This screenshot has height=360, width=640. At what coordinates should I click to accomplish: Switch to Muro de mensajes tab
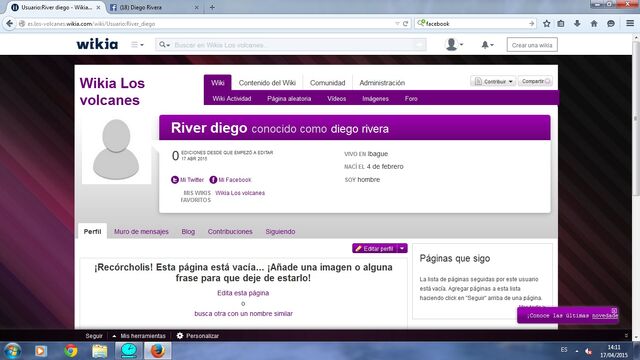141,231
